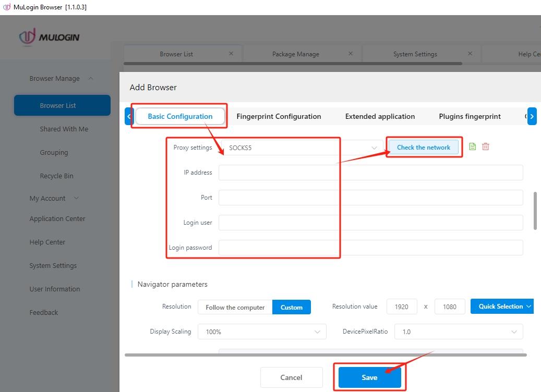Open the Proxy settings SOCKS5 dropdown
541x392 pixels.
coord(302,148)
